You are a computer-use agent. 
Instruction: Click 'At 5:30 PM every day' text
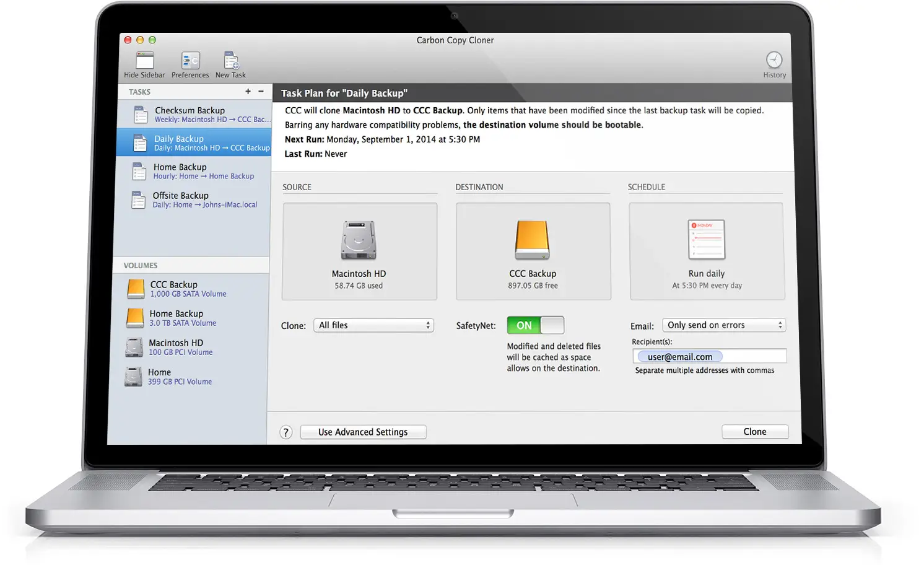(x=707, y=286)
